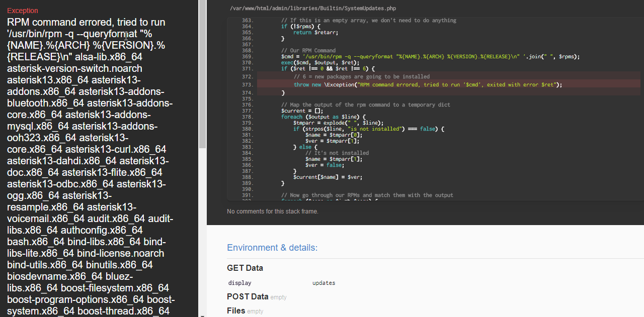The height and width of the screenshot is (317, 644).
Task: Click highlighted line 373 throw new Exception
Action: point(428,85)
